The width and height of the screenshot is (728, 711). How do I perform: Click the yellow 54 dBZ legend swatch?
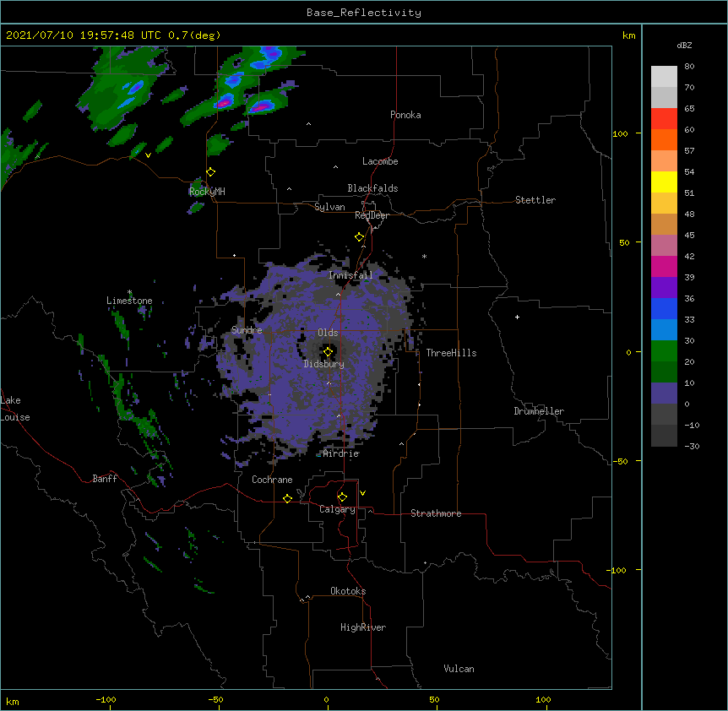(664, 182)
